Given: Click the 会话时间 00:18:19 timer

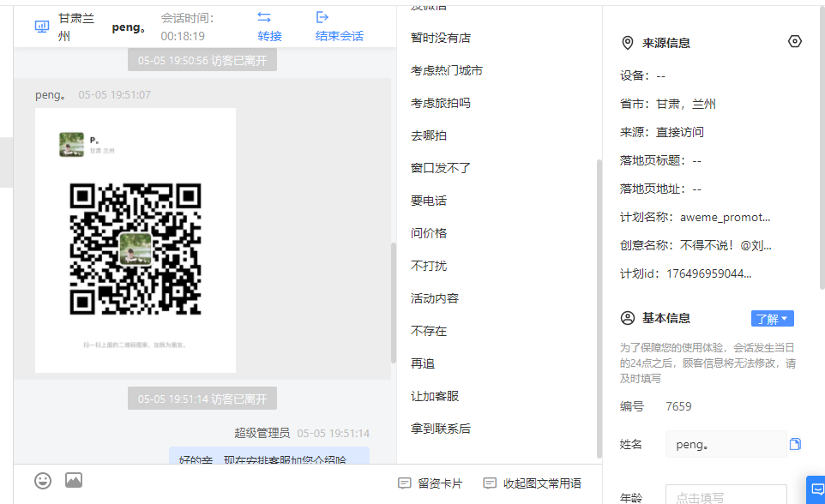Looking at the screenshot, I should 187,27.
